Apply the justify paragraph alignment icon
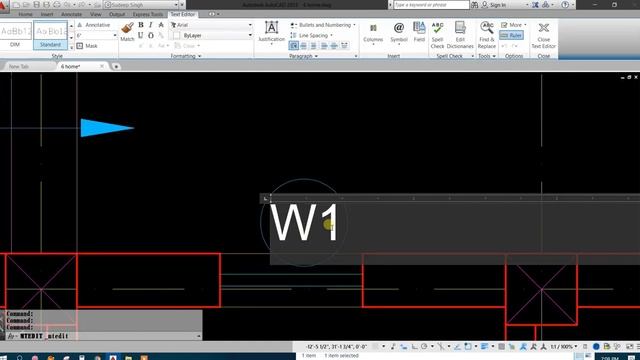 click(334, 46)
